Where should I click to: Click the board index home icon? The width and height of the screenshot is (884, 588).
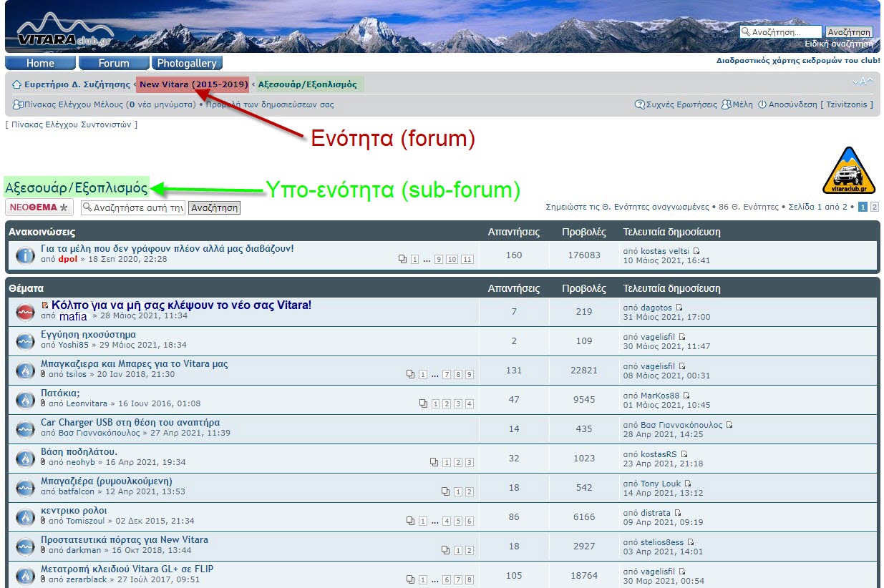pyautogui.click(x=16, y=84)
